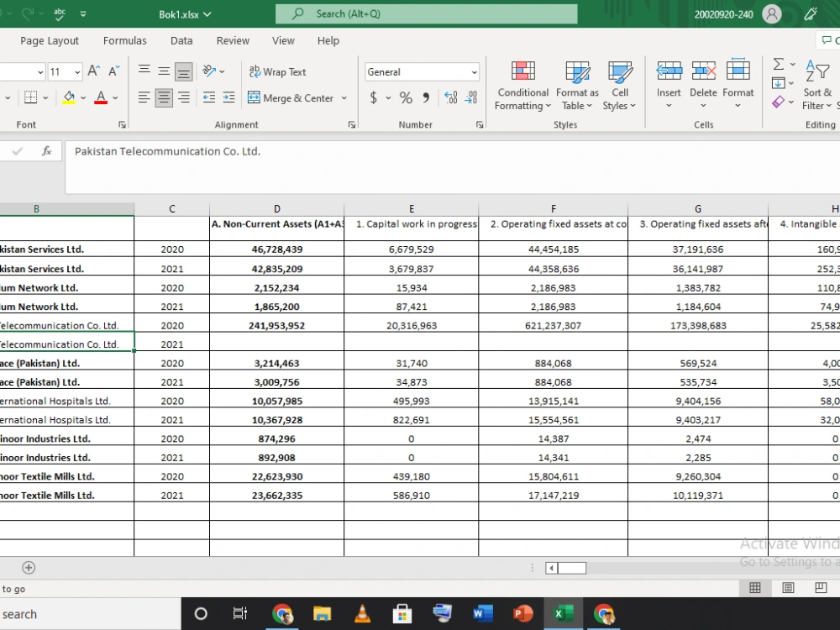840x630 pixels.
Task: Open Conditional Formatting menu
Action: point(522,86)
